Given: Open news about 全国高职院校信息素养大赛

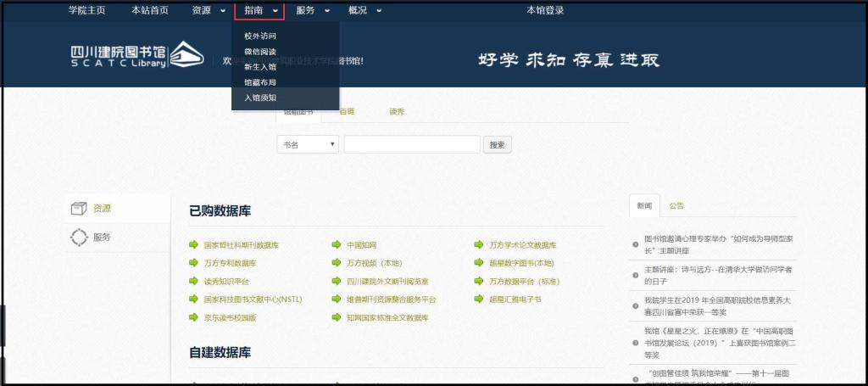Looking at the screenshot, I should click(717, 306).
